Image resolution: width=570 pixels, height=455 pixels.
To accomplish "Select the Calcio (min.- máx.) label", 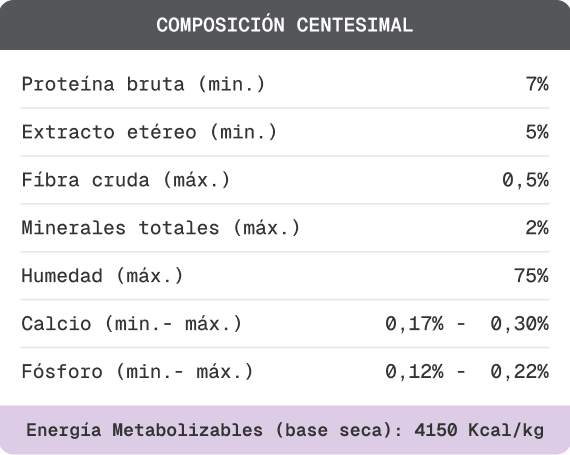I will (x=132, y=324).
